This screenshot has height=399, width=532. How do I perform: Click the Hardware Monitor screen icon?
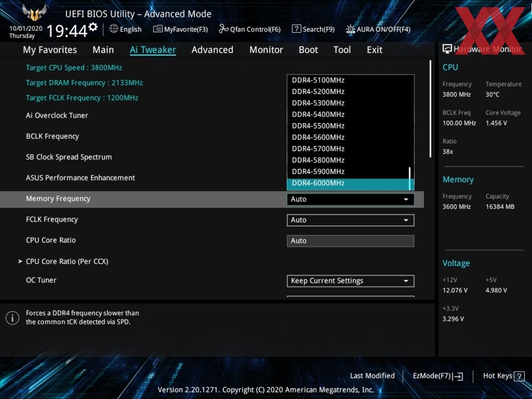coord(447,49)
